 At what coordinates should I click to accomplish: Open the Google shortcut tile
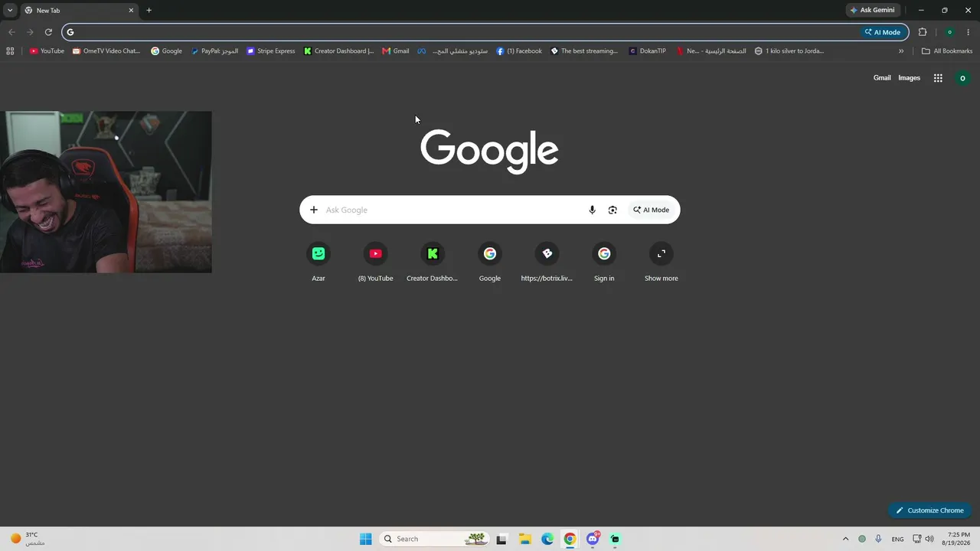click(490, 262)
